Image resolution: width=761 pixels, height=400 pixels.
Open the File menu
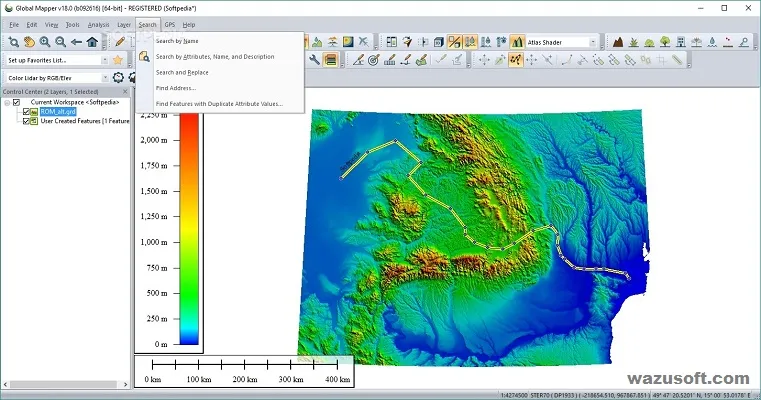point(14,25)
